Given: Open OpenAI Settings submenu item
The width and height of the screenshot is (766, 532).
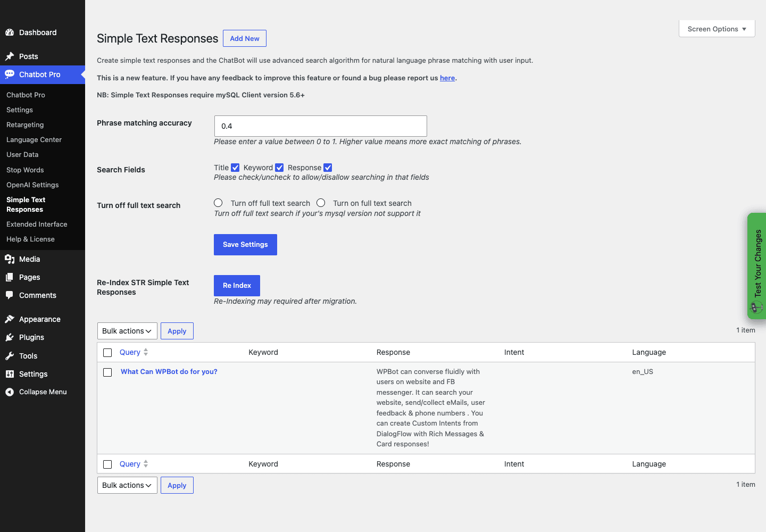Looking at the screenshot, I should (32, 185).
